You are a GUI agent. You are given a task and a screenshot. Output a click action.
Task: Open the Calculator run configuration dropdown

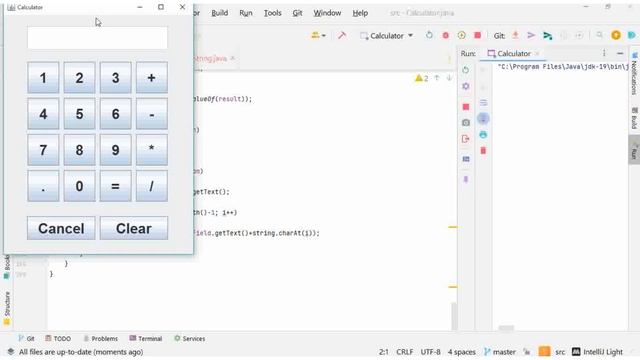386,36
